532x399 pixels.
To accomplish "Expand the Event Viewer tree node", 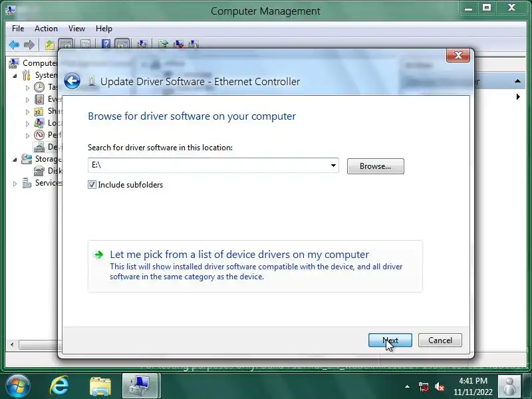I will 27,100.
